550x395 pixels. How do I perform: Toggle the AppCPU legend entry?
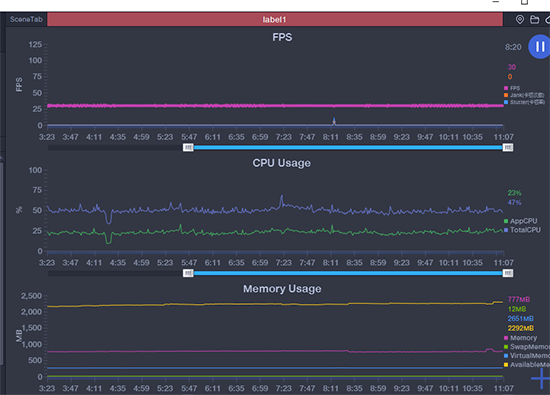(520, 221)
